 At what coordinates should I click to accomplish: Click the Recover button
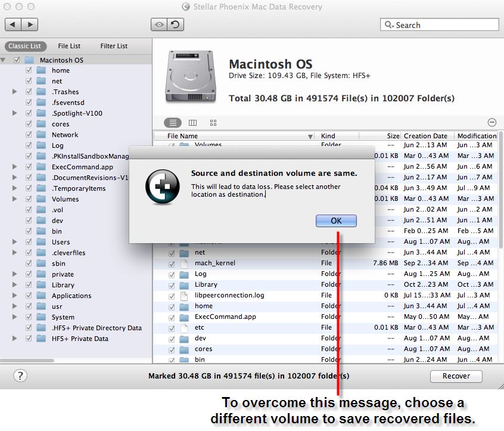456,376
